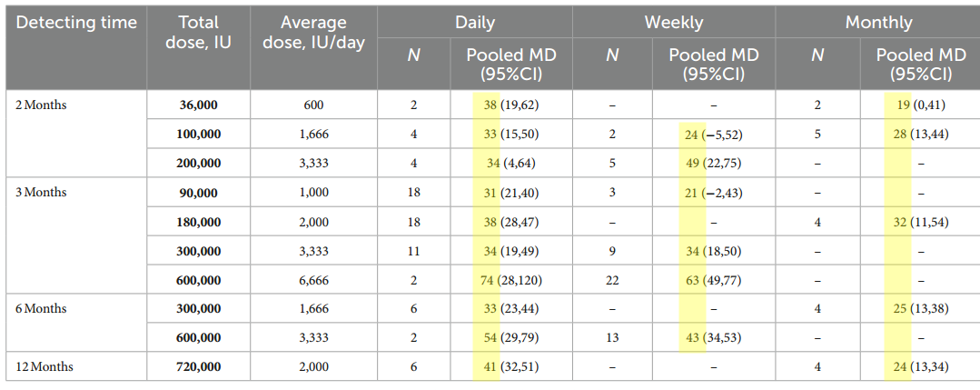The width and height of the screenshot is (980, 390).
Task: Click the 6,666 average dose value
Action: click(313, 280)
